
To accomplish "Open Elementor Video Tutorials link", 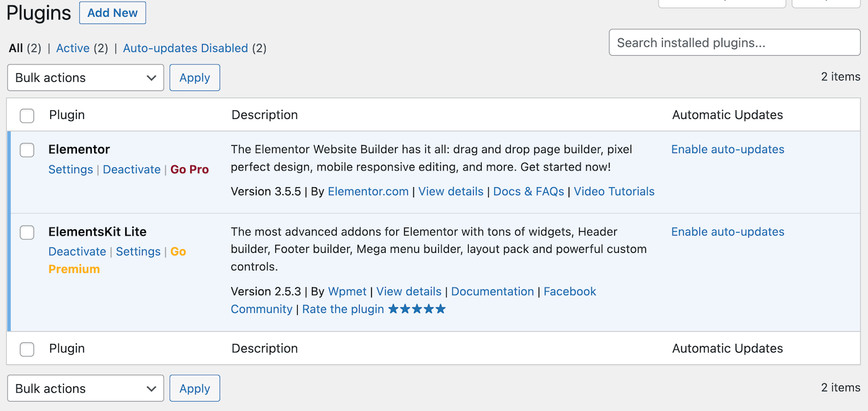I will [614, 192].
